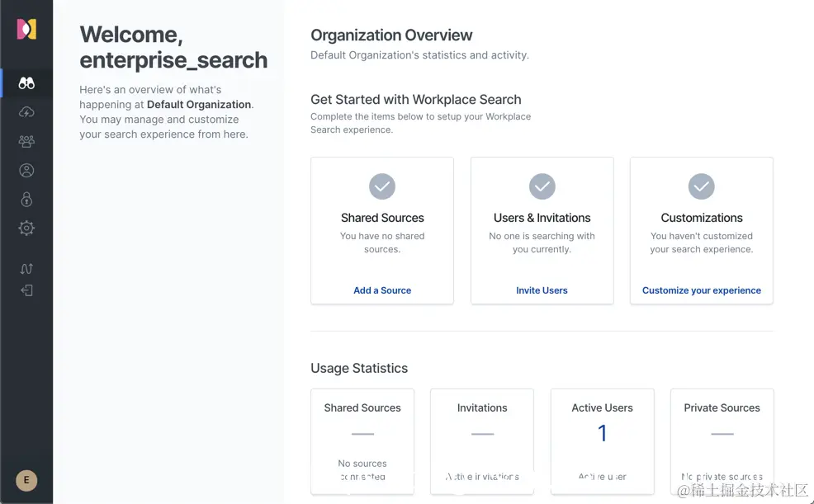Click 'No one is searching with you currently.'
The width and height of the screenshot is (814, 504).
point(542,243)
